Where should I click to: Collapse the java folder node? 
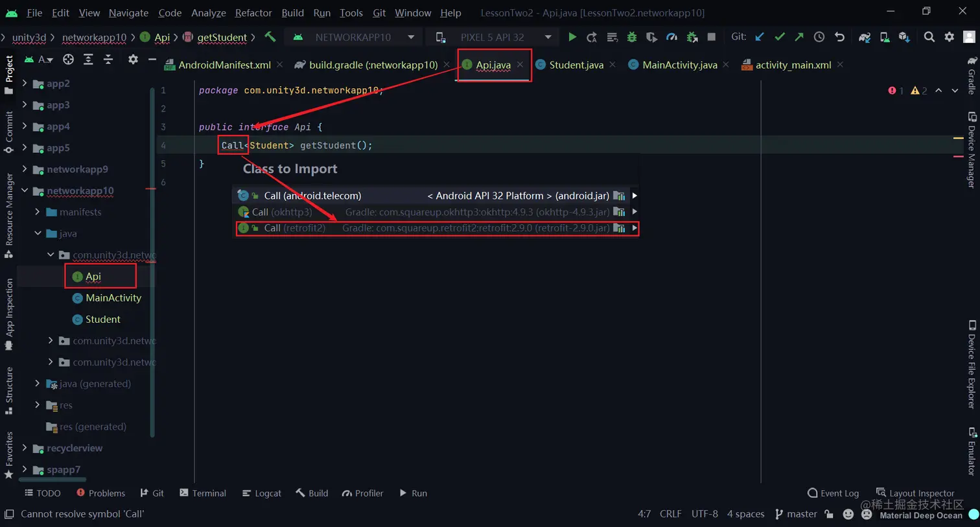(x=37, y=233)
